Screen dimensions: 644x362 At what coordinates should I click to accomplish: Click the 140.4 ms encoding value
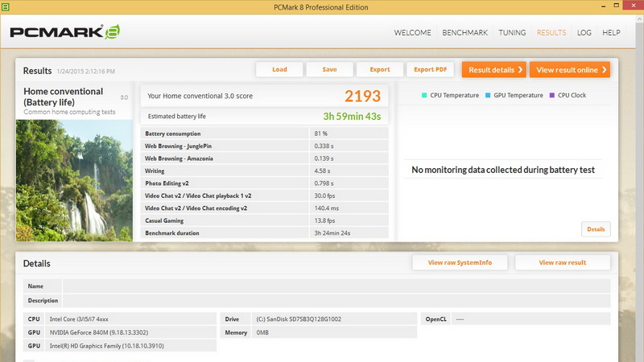point(327,208)
